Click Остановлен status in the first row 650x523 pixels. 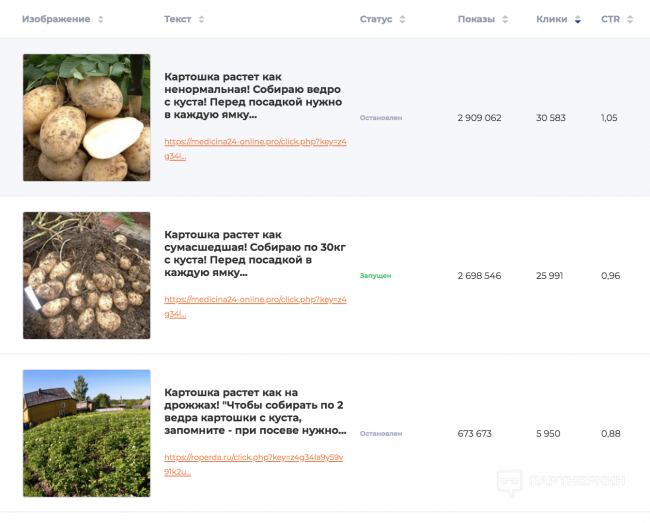pyautogui.click(x=380, y=118)
